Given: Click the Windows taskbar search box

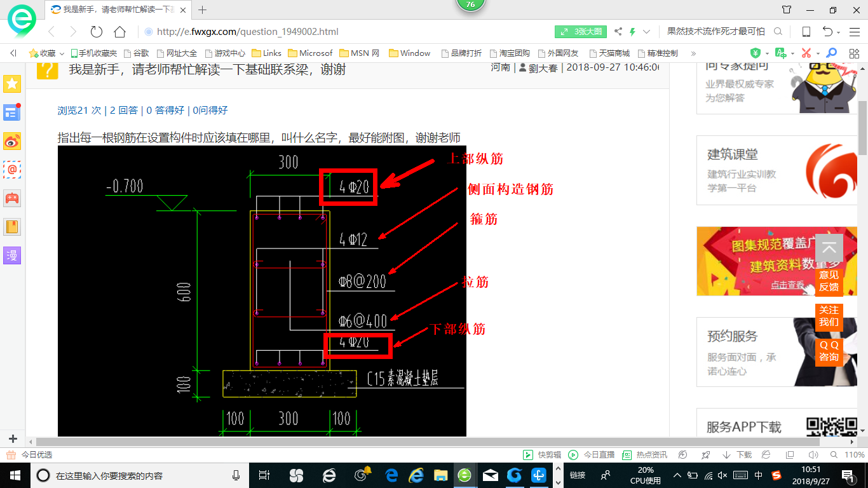Looking at the screenshot, I should pos(140,475).
